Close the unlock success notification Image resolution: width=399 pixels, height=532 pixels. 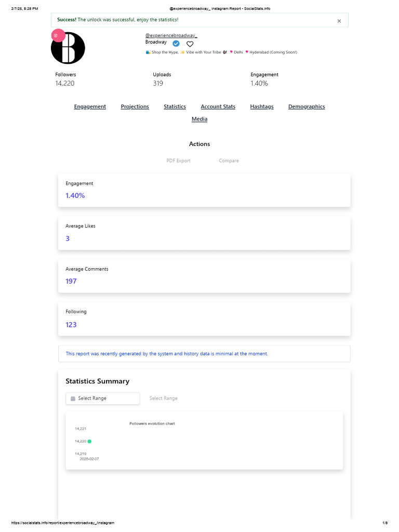[x=339, y=21]
